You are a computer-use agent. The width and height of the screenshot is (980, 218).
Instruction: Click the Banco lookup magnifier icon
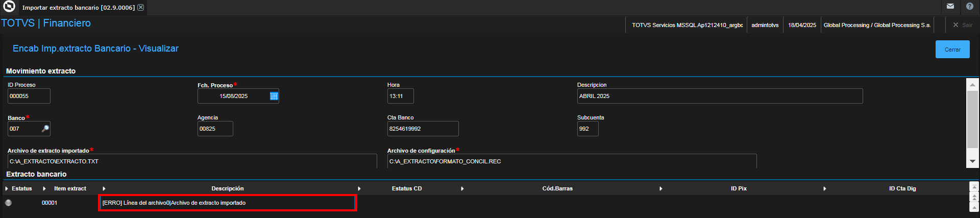coord(45,129)
